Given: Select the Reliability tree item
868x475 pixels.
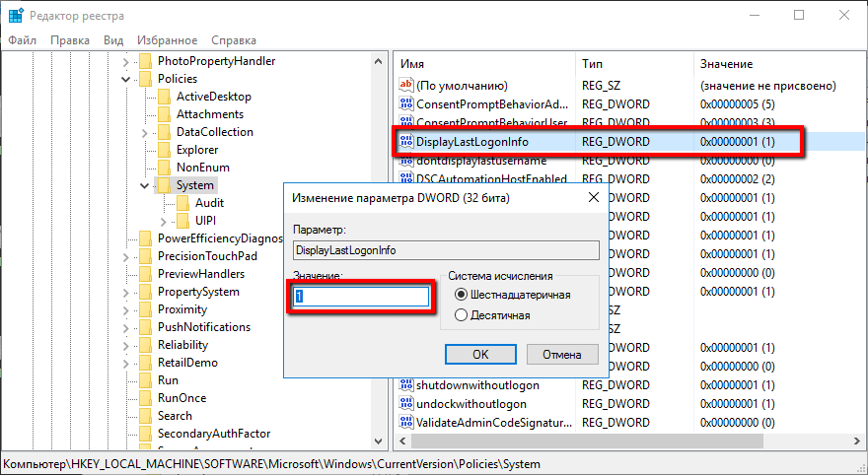Looking at the screenshot, I should [x=182, y=345].
